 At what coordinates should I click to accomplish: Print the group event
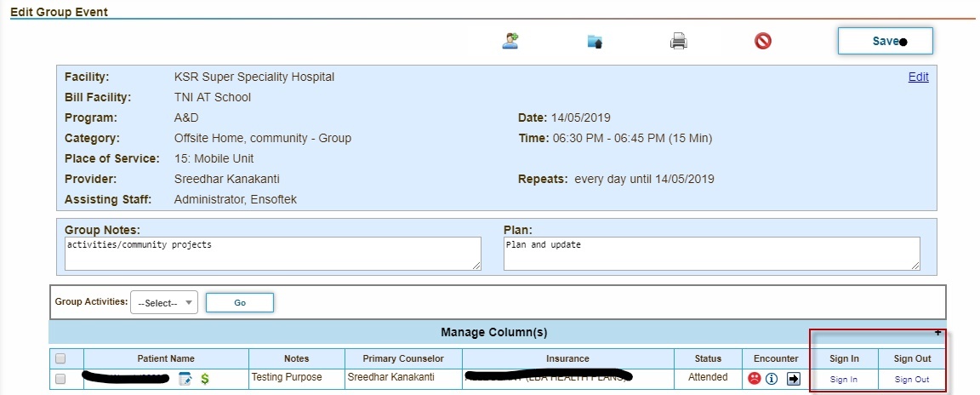click(x=678, y=41)
